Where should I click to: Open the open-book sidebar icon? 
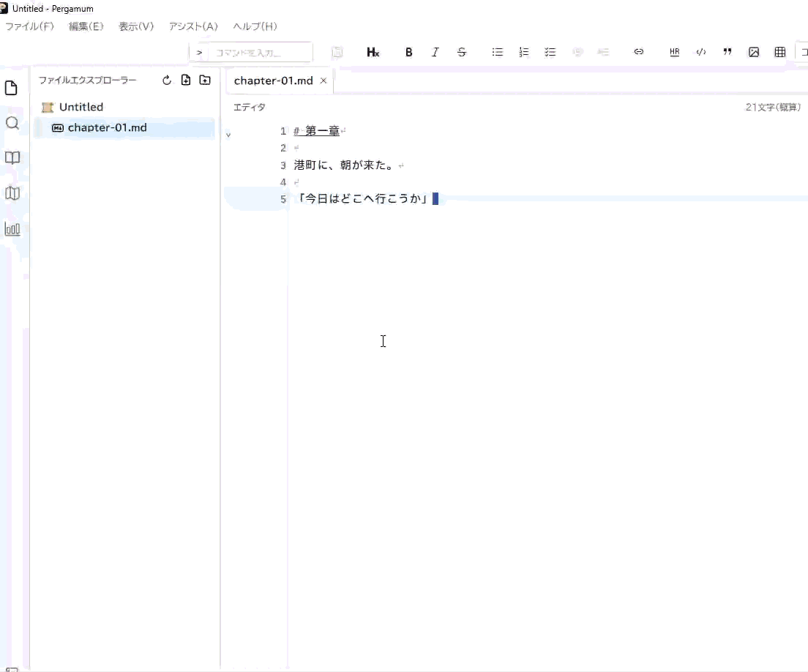pos(12,157)
